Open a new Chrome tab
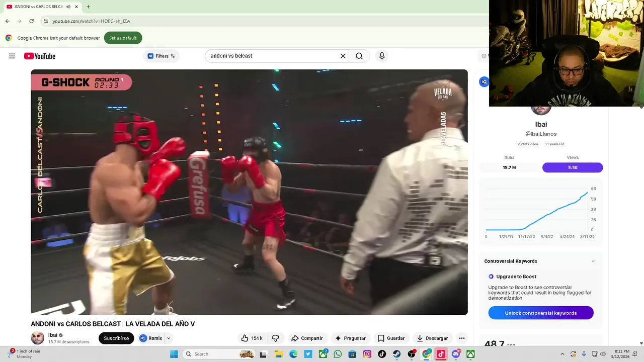644x362 pixels. click(89, 7)
